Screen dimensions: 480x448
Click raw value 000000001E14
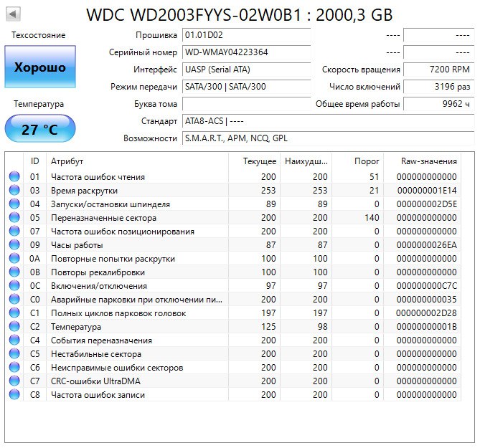(427, 191)
